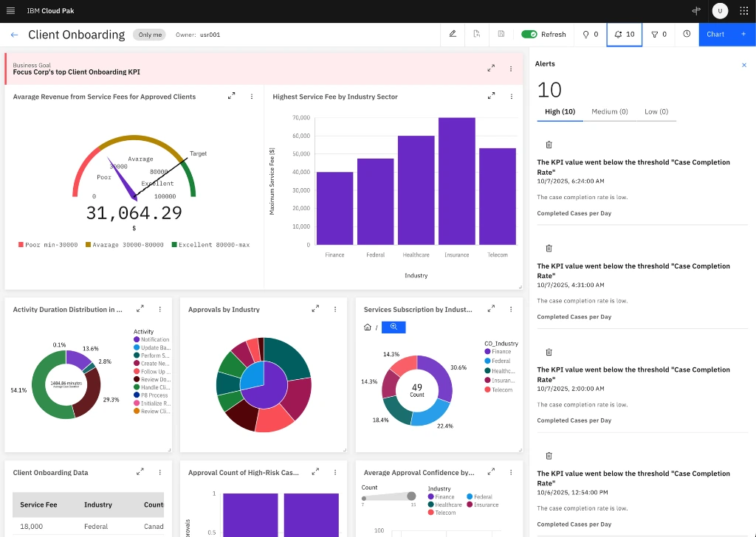This screenshot has width=756, height=537.
Task: Toggle Telecom legend in Services Subscription chart
Action: coord(501,389)
